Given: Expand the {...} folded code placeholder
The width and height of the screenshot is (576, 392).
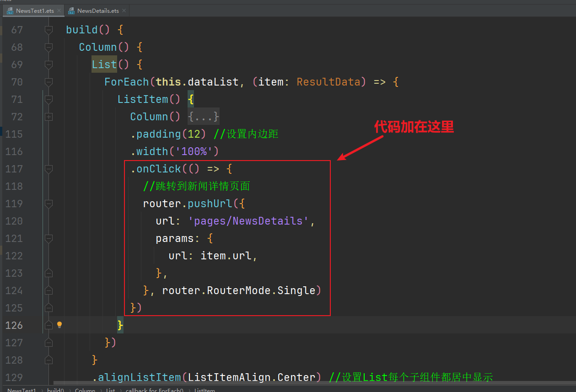Looking at the screenshot, I should pos(204,117).
